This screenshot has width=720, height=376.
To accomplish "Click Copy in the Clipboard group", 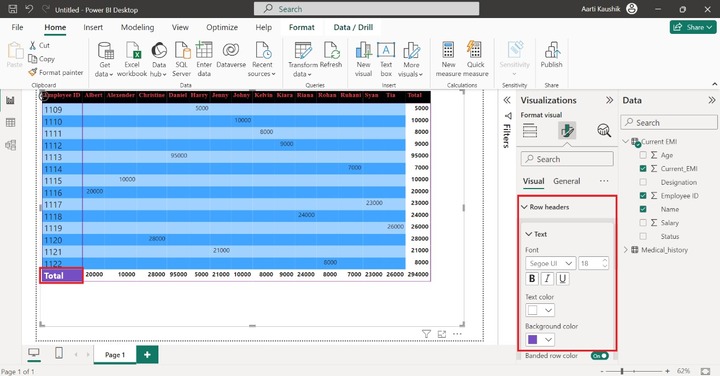I will [x=41, y=59].
